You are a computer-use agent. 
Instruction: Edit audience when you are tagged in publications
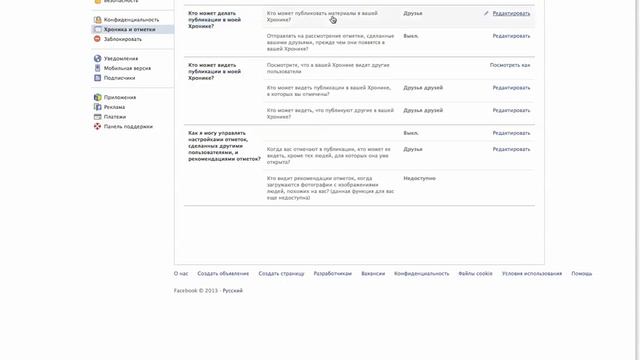[x=511, y=149]
